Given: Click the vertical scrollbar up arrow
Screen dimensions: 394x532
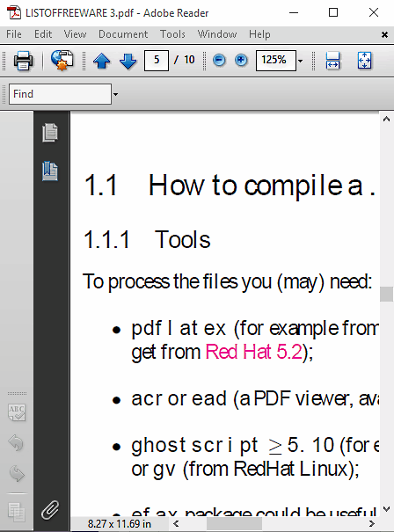Looking at the screenshot, I should (386, 119).
